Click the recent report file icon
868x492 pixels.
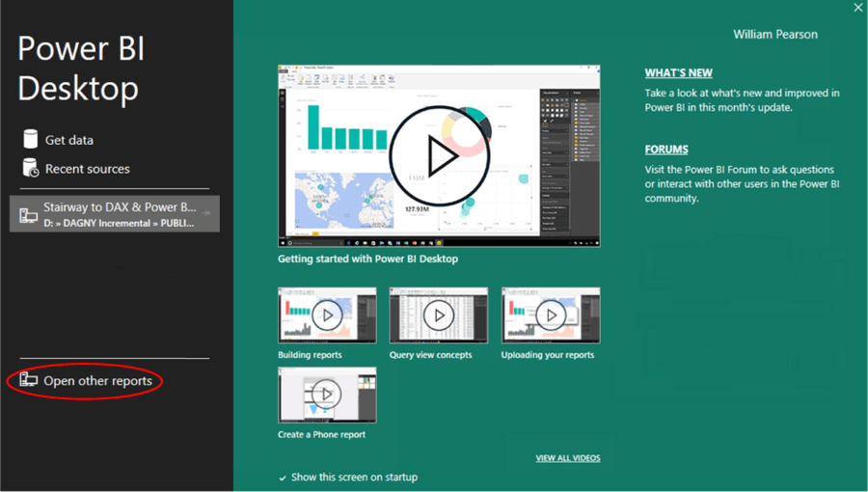pos(28,215)
